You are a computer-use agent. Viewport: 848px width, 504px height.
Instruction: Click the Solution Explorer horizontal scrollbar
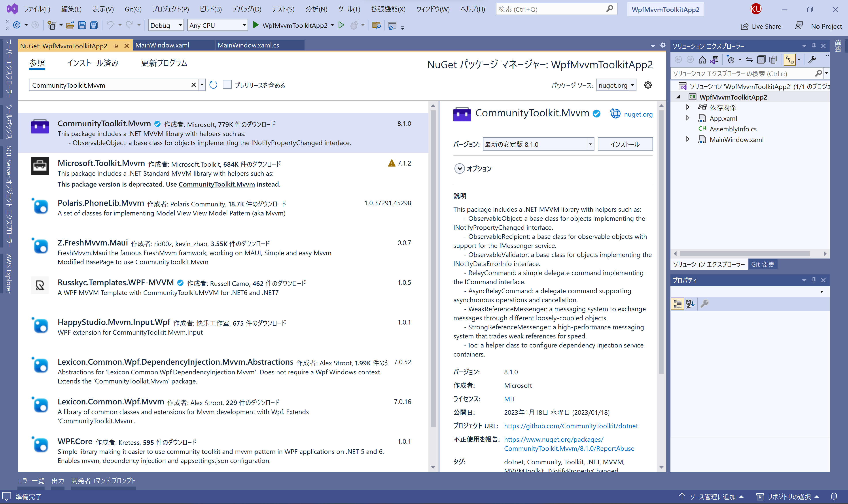point(745,254)
